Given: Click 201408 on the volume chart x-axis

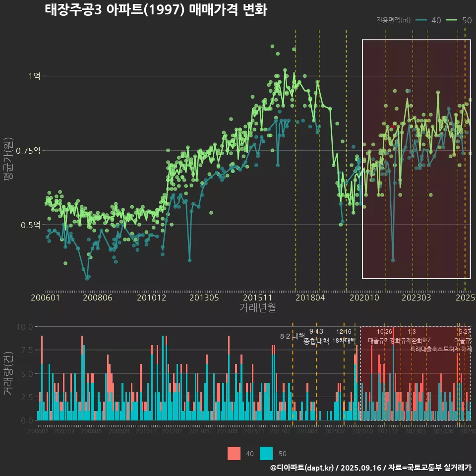Looking at the screenshot, I should click(227, 431).
